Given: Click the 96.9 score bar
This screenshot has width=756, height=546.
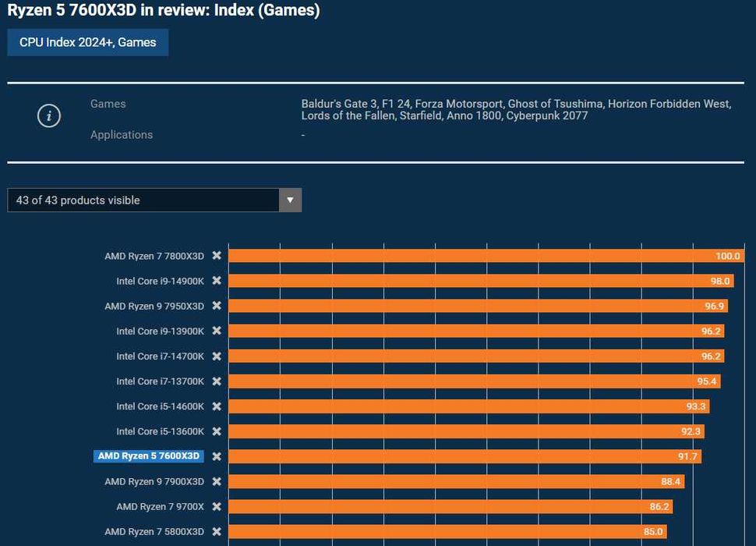Looking at the screenshot, I should (x=479, y=306).
